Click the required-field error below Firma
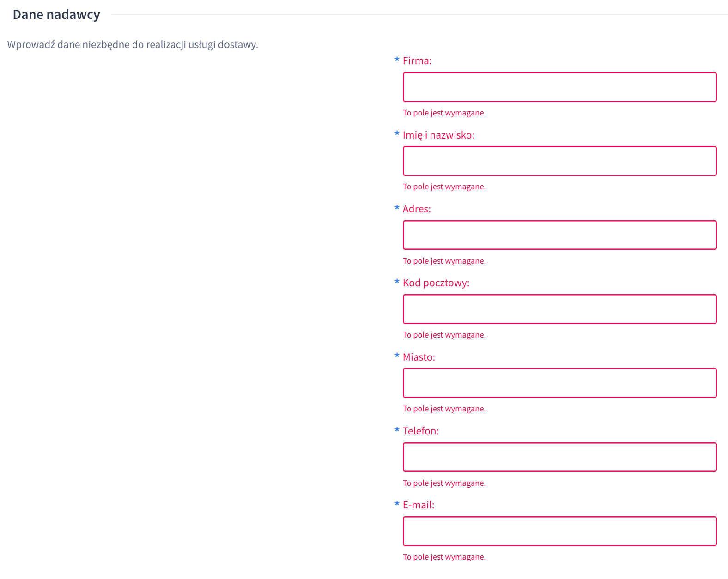 pos(444,113)
